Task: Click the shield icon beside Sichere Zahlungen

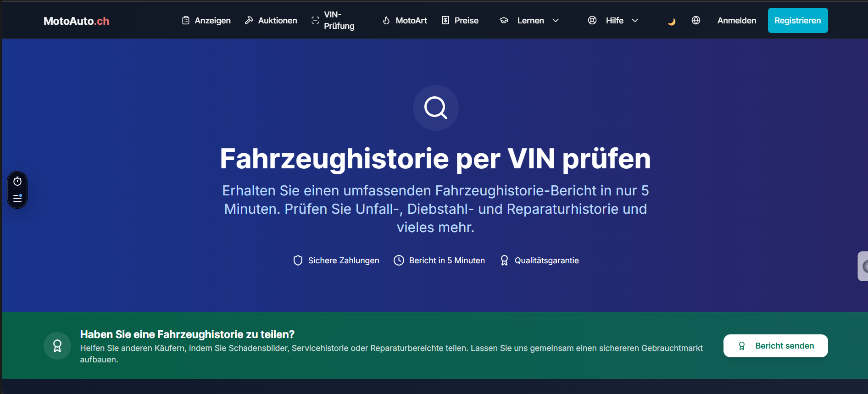Action: click(298, 261)
